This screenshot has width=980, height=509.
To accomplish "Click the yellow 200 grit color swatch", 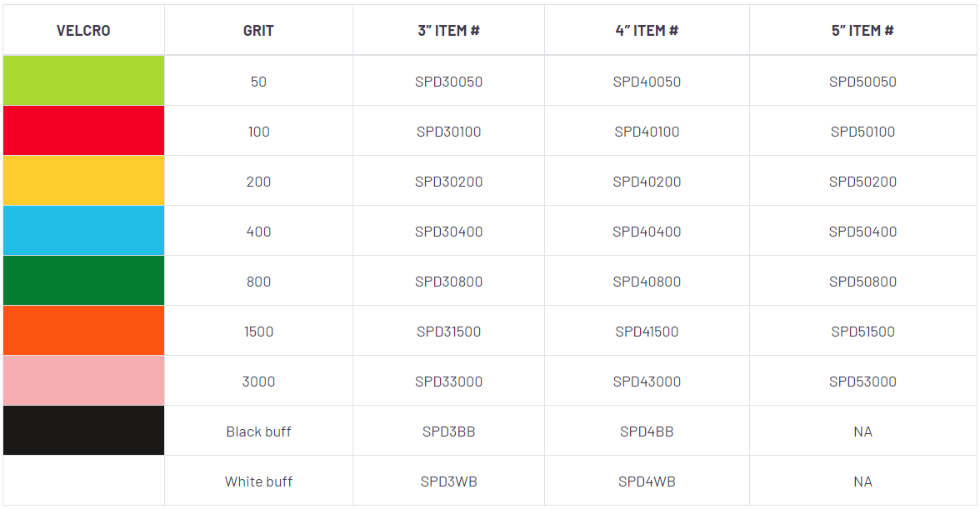I will (x=83, y=181).
